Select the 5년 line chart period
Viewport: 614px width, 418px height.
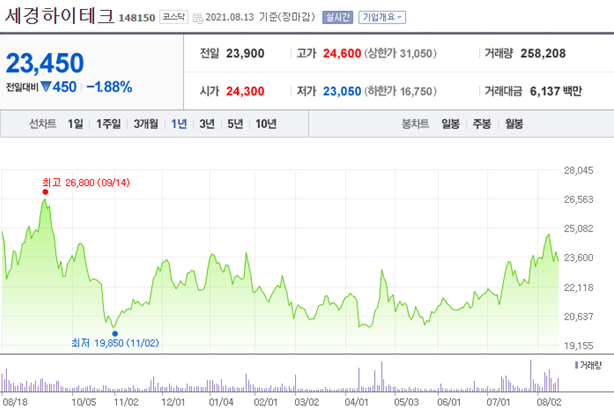tap(235, 124)
